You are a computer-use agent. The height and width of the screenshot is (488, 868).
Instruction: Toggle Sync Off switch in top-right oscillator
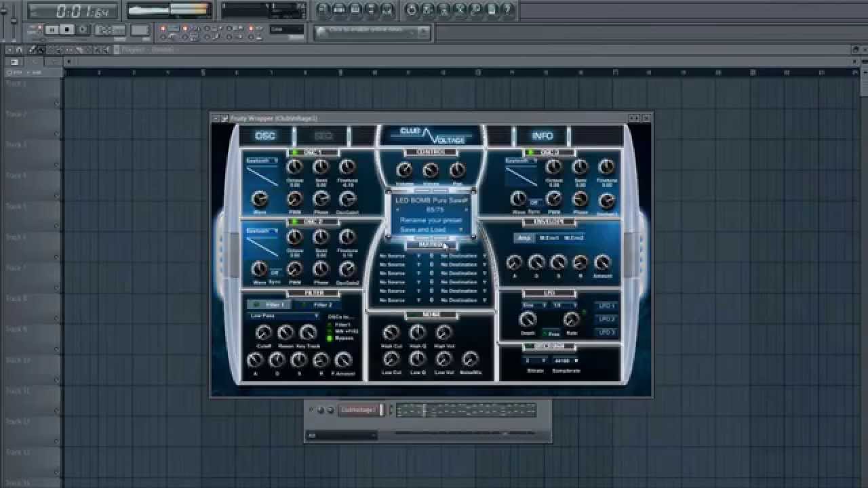pos(534,202)
